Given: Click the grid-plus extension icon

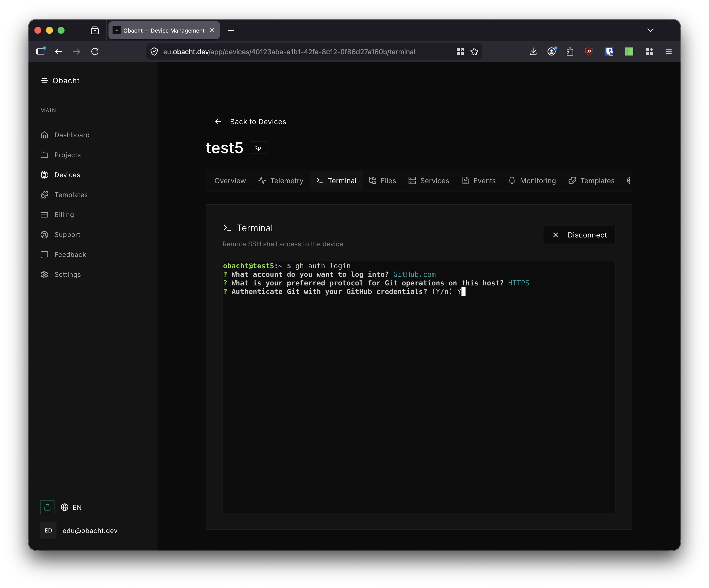Looking at the screenshot, I should coord(649,52).
